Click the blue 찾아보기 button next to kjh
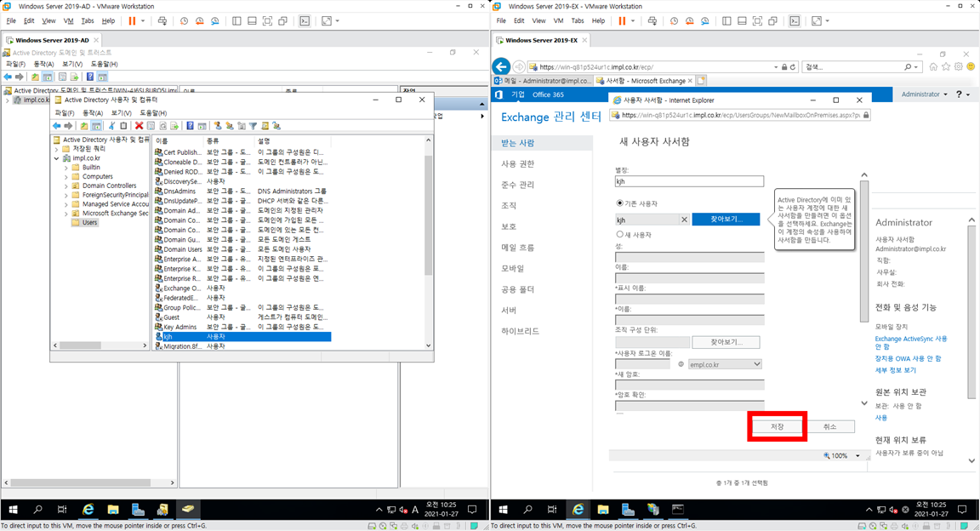 (x=726, y=220)
